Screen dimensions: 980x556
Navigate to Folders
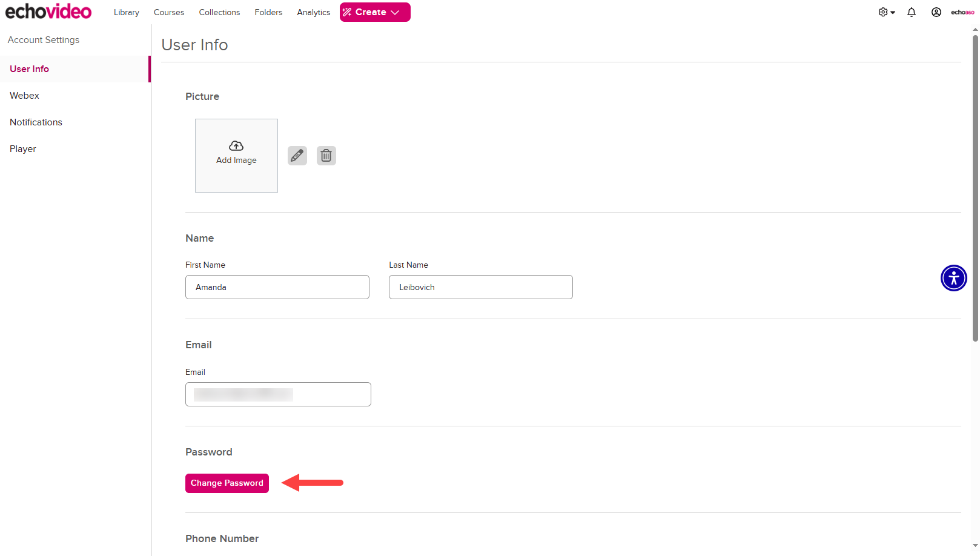(268, 12)
